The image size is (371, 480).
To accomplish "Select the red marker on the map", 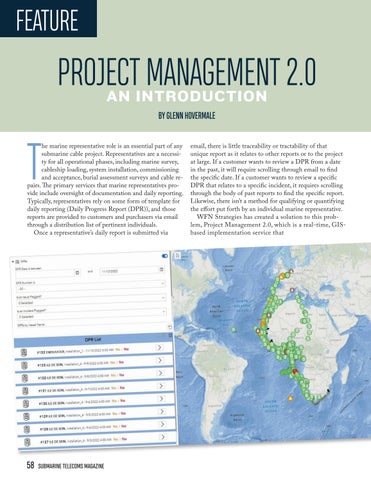I will pyautogui.click(x=294, y=372).
